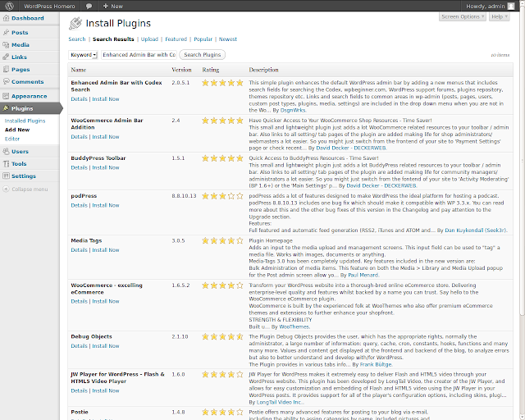Click the Name column header
This screenshot has height=420, width=525.
pos(79,70)
